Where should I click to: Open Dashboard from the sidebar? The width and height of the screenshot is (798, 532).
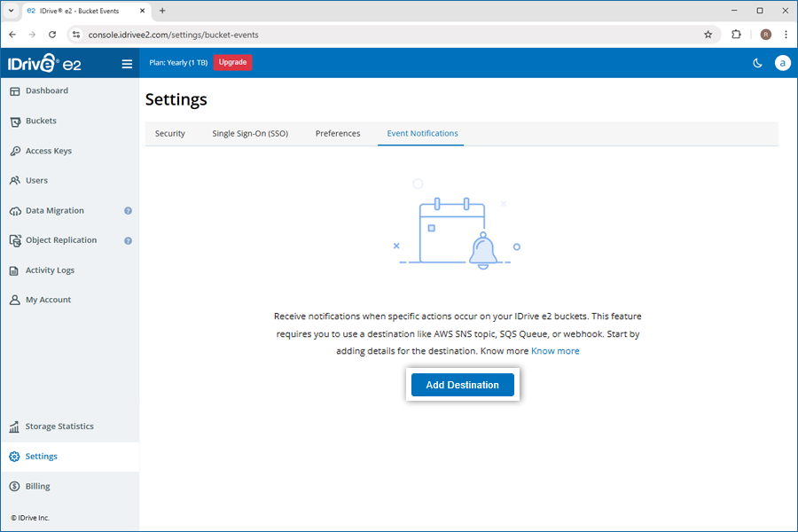46,91
